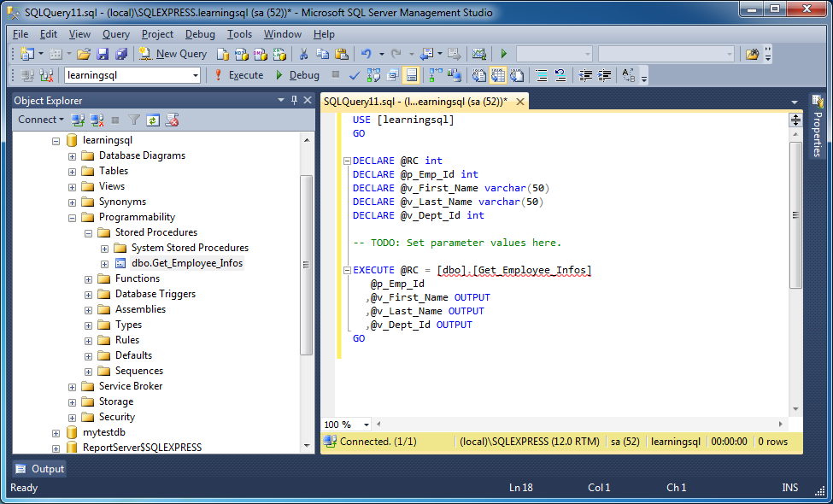Screen dimensions: 833x504
Task: Click the Change Connection icon
Action: (x=46, y=75)
